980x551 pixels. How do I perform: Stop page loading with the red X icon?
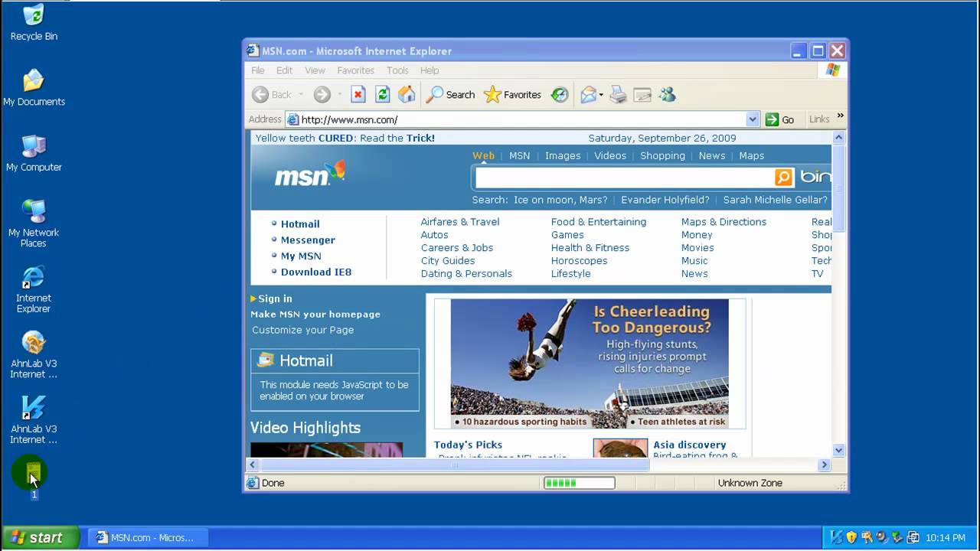pyautogui.click(x=358, y=95)
